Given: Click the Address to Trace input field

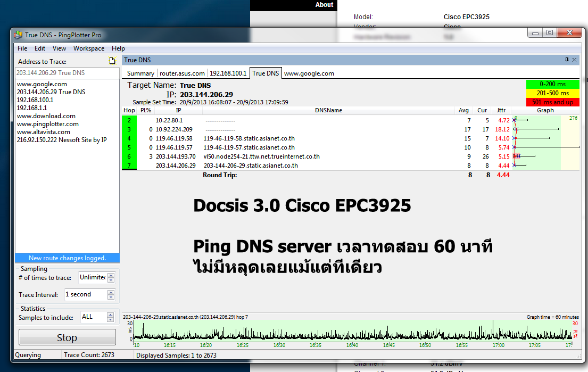Looking at the screenshot, I should coord(67,73).
